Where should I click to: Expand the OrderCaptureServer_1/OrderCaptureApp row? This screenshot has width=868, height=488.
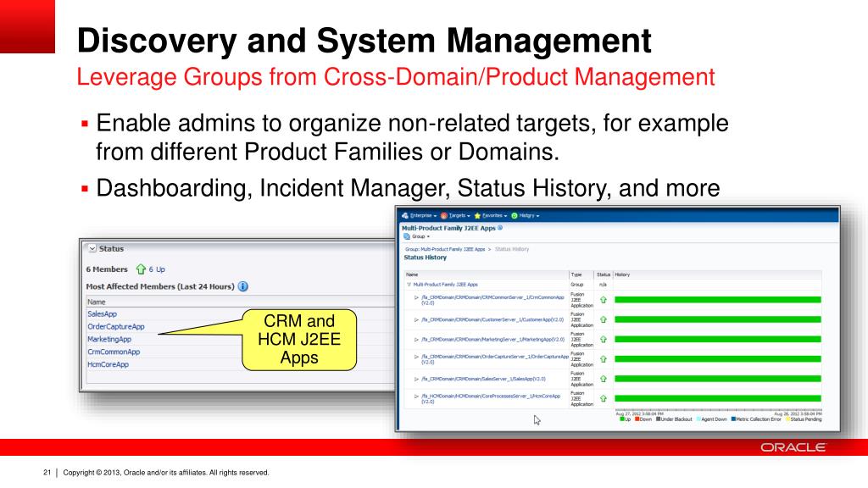tap(417, 357)
